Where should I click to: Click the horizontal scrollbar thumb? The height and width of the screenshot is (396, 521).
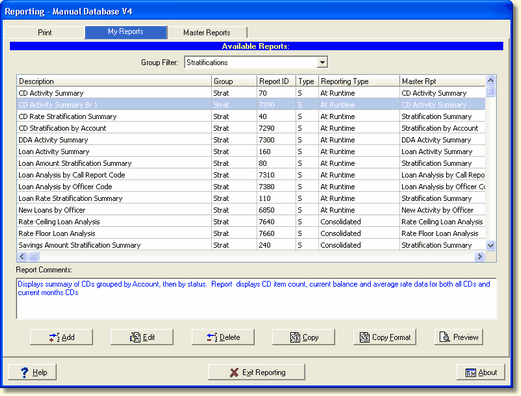tap(34, 256)
